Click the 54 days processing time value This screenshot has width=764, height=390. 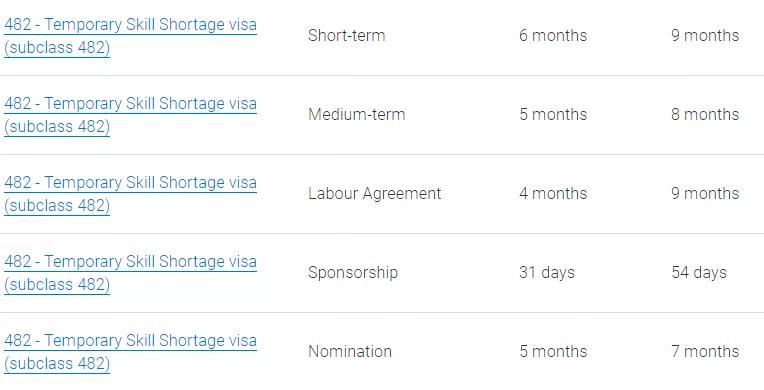[x=699, y=273]
